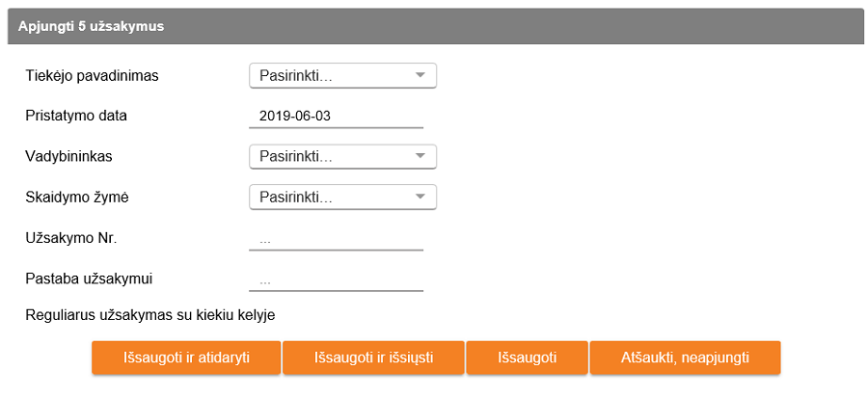The image size is (868, 397).
Task: Click the arrow icon in Skaidymo žymė selector
Action: [x=420, y=197]
